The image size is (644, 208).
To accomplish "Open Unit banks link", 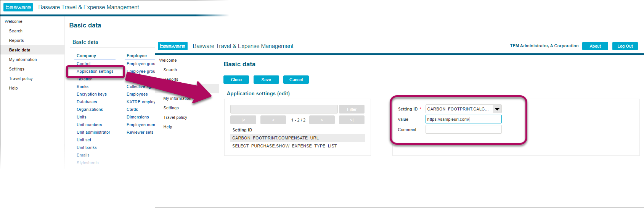I will point(87,147).
